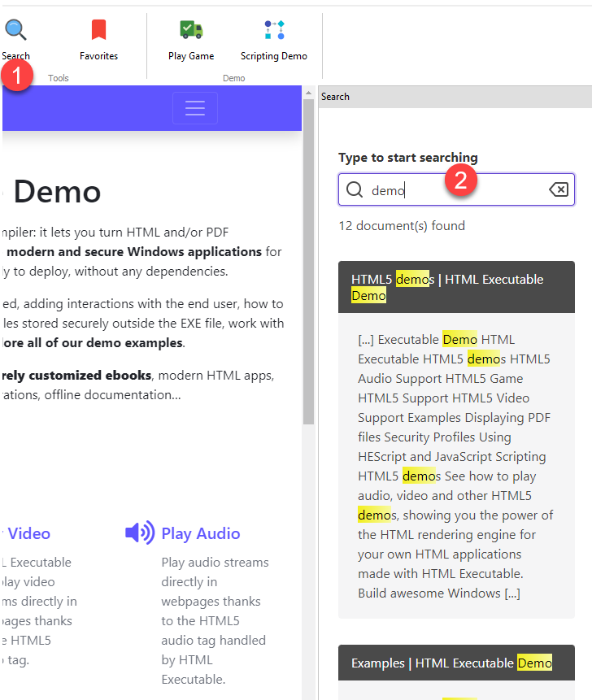Click the backspace clear icon in search box
This screenshot has height=700, width=592.
click(x=559, y=189)
